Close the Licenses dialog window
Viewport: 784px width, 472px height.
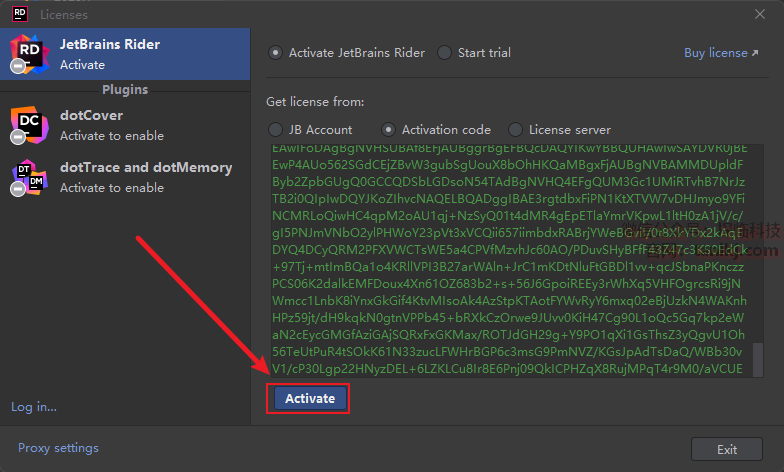point(763,14)
